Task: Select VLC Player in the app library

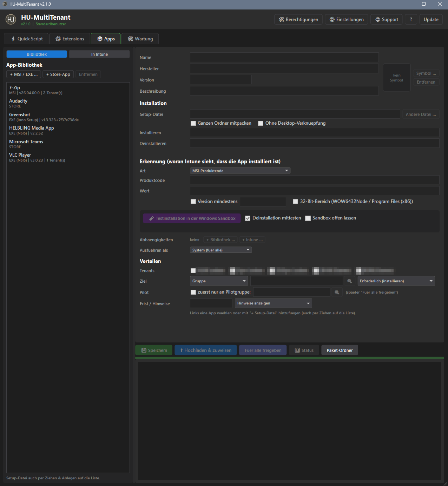Action: pos(68,157)
